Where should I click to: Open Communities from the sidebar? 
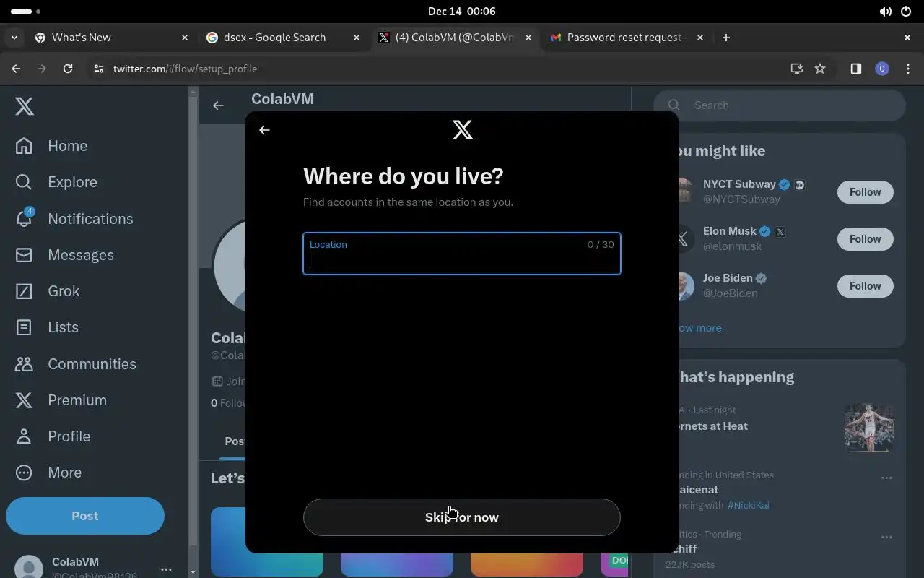tap(75, 364)
